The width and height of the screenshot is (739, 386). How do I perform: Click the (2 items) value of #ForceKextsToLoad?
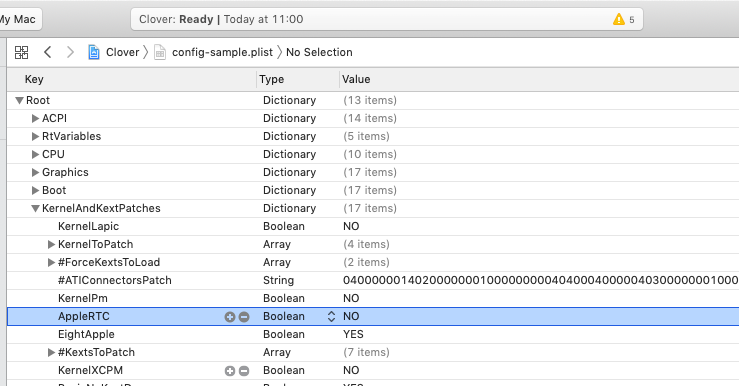(x=366, y=262)
